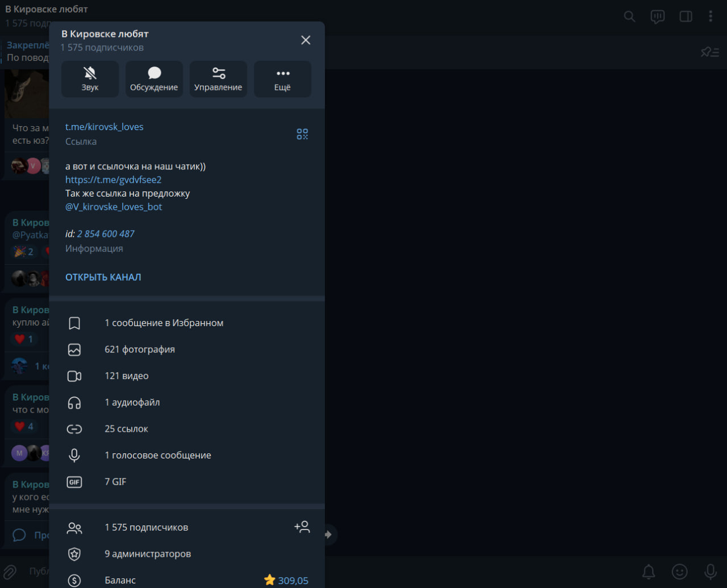This screenshot has width=727, height=588.
Task: Click the purple 'M' commenter avatar
Action: [19, 453]
